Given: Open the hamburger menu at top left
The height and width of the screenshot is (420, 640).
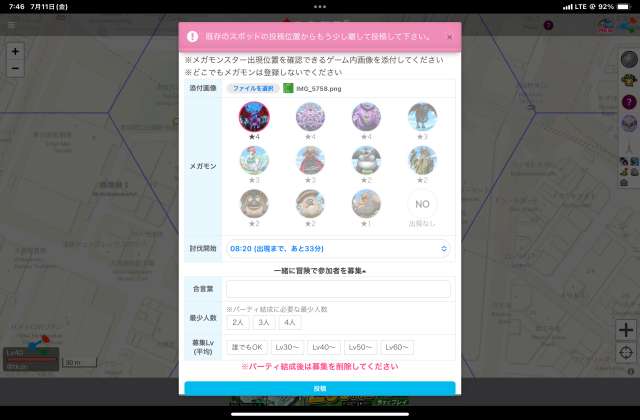Looking at the screenshot, I should 12,24.
